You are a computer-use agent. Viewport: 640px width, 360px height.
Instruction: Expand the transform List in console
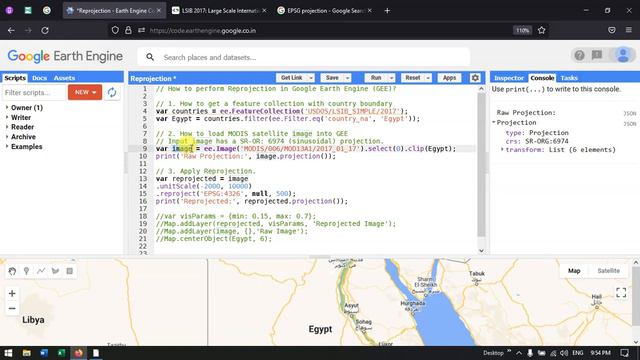click(x=502, y=149)
